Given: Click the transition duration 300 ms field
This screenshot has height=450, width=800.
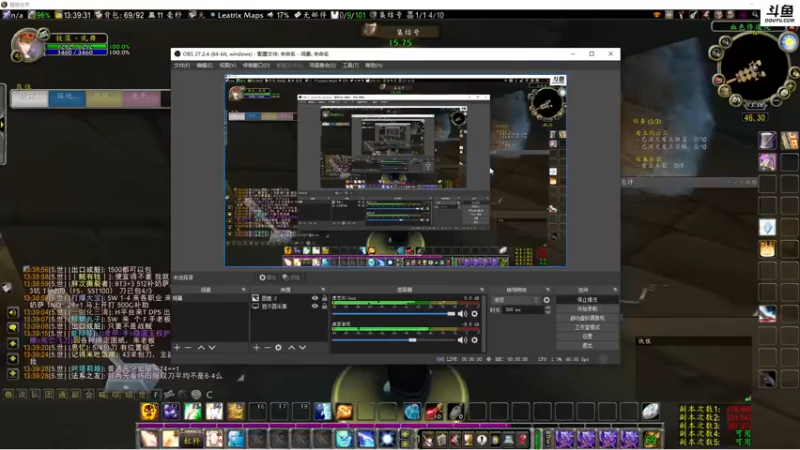Looking at the screenshot, I should click(523, 310).
